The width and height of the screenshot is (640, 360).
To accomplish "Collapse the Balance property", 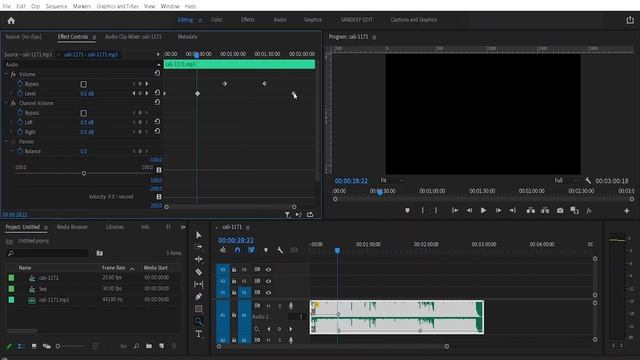I will click(x=12, y=151).
